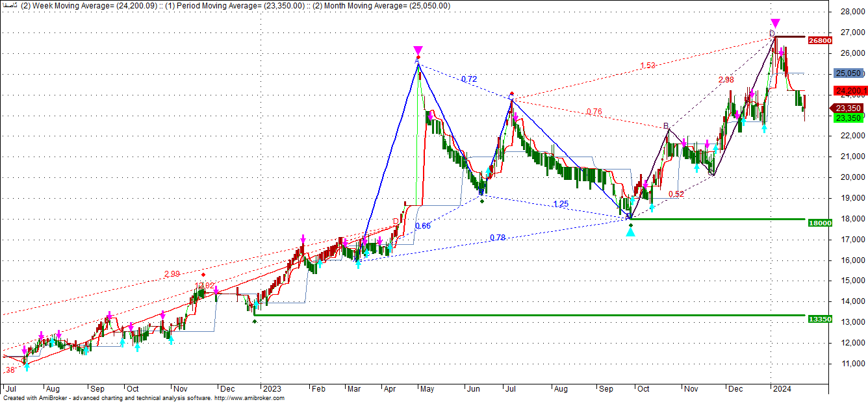
Task: Open the amibroker.com link in footer
Action: click(x=249, y=398)
